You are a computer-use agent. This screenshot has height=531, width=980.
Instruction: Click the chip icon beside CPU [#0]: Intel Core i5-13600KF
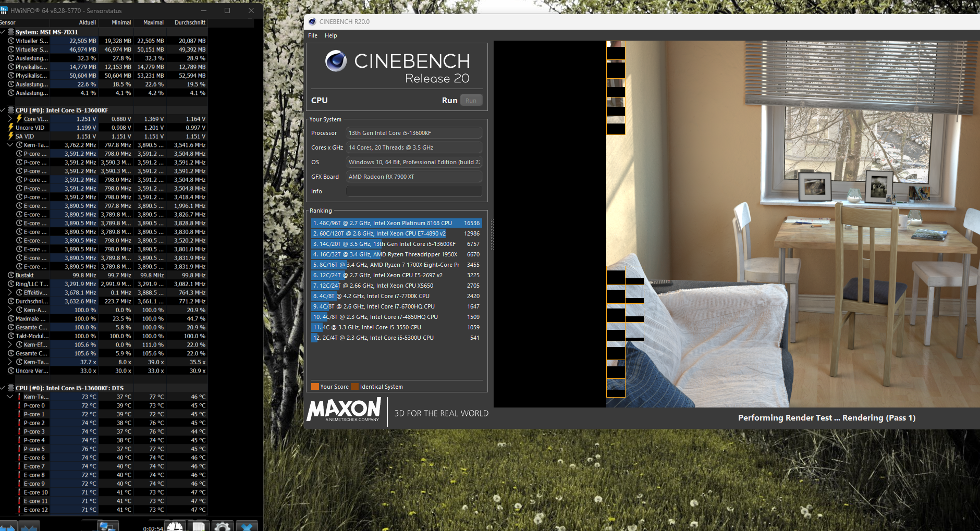(x=10, y=110)
